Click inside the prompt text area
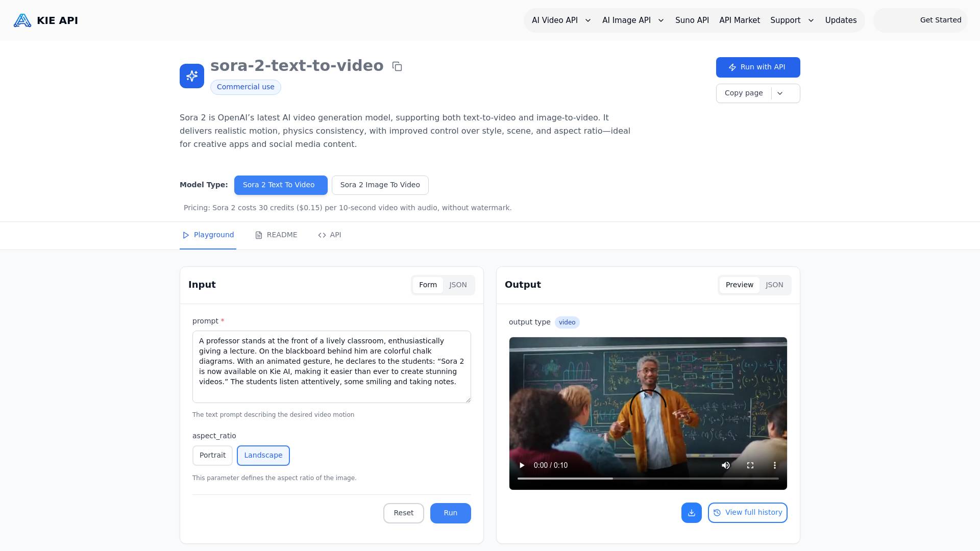Viewport: 980px width, 551px height. [x=331, y=366]
